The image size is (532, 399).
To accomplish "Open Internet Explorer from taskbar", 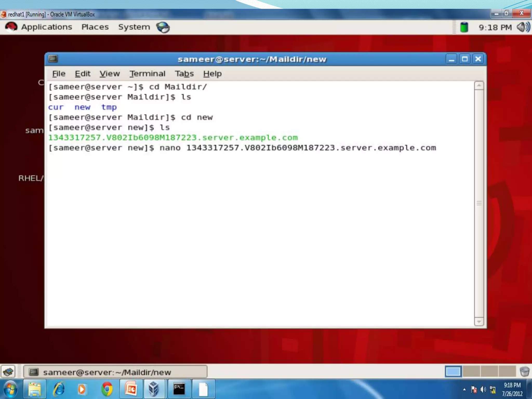I will (59, 389).
